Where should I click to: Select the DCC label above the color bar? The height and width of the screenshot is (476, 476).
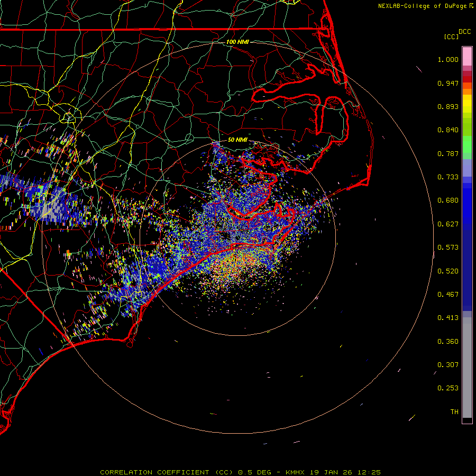point(464,32)
